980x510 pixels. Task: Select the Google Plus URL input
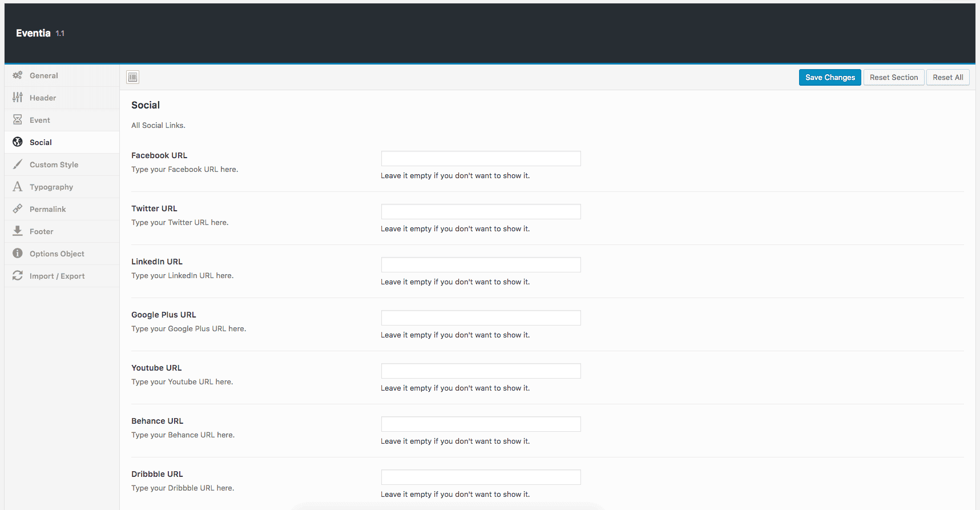pyautogui.click(x=481, y=318)
